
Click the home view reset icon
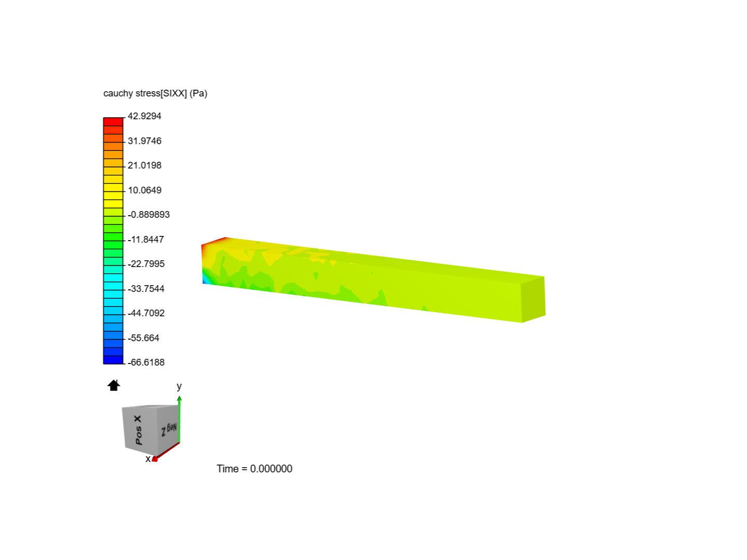(x=114, y=385)
